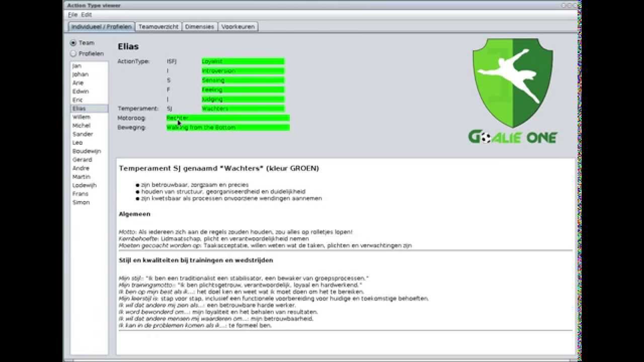Select Lodewijh in the team list

89,186
